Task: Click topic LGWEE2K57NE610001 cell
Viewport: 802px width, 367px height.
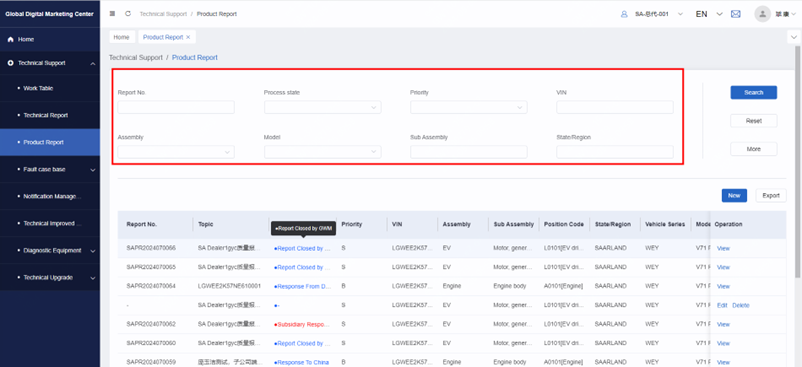Action: click(x=229, y=286)
